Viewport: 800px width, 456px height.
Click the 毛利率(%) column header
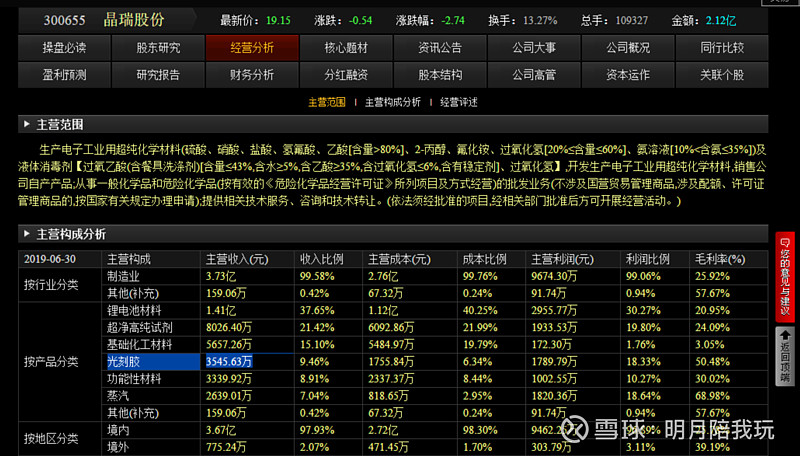[720, 259]
